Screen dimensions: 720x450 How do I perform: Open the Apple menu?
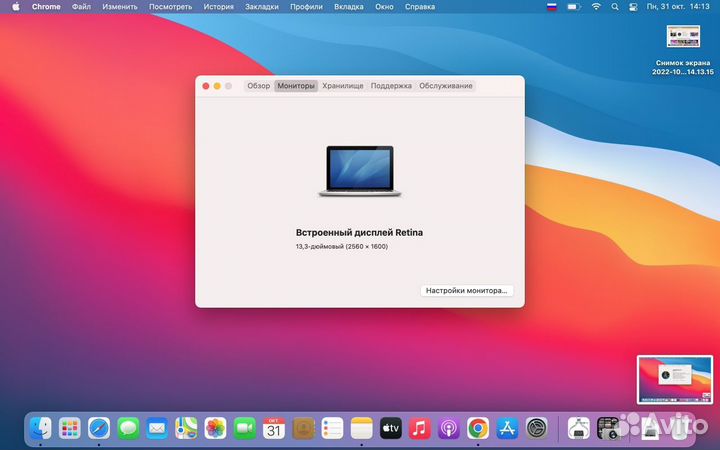pyautogui.click(x=16, y=7)
